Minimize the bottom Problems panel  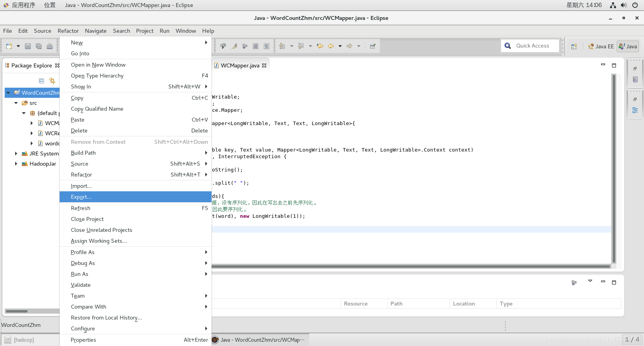(603, 281)
